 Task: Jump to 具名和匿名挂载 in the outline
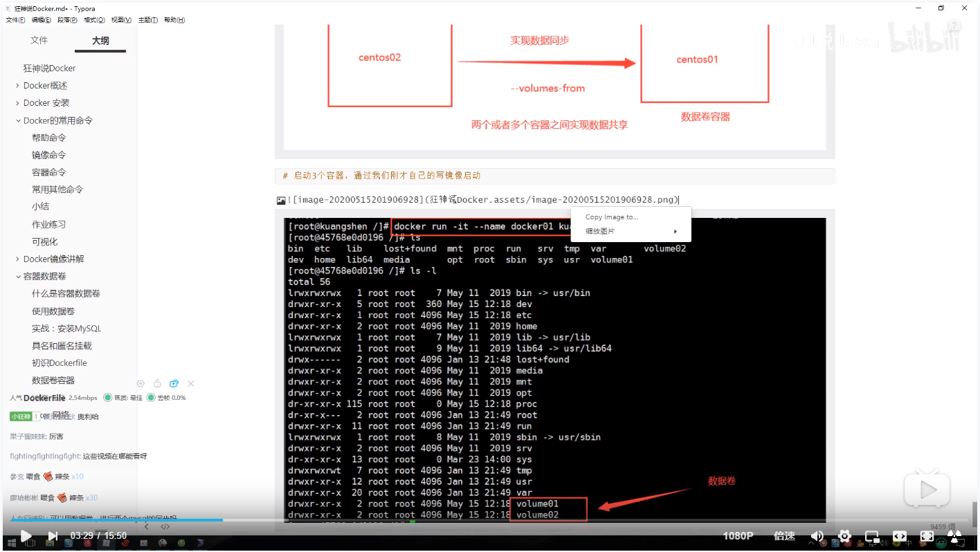coord(62,346)
